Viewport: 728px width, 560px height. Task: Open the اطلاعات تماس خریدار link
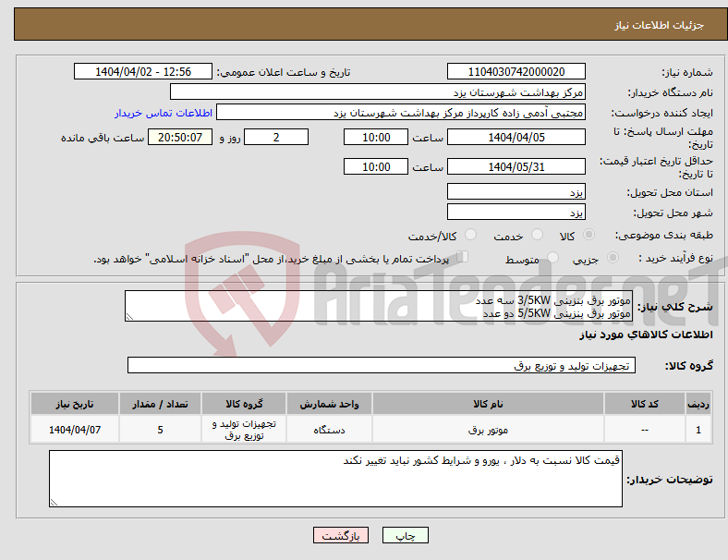[164, 113]
